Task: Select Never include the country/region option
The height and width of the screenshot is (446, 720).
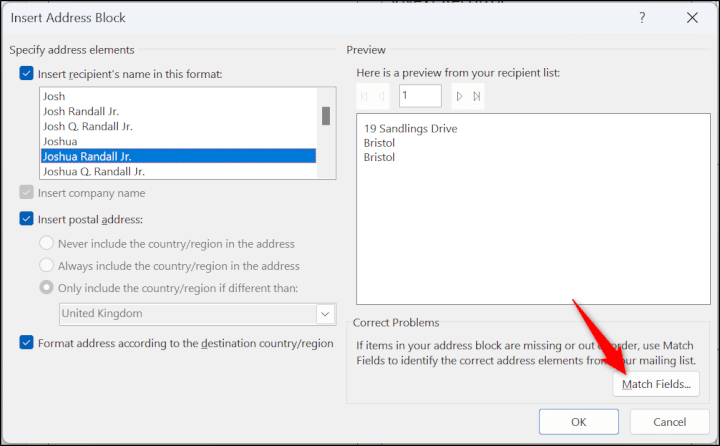Action: [x=47, y=243]
